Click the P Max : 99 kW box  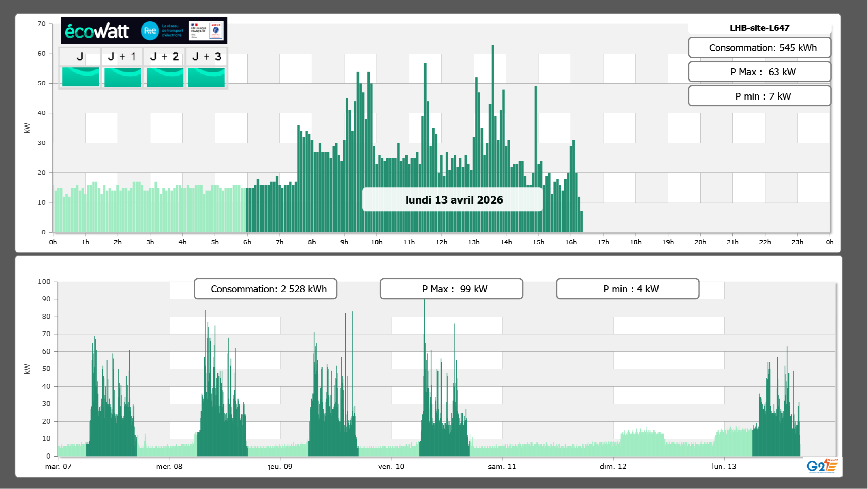(451, 289)
